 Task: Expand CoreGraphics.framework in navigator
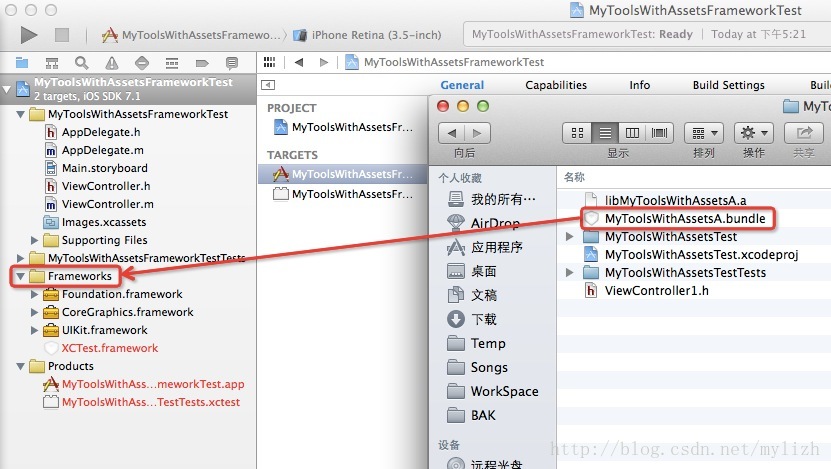pos(34,312)
